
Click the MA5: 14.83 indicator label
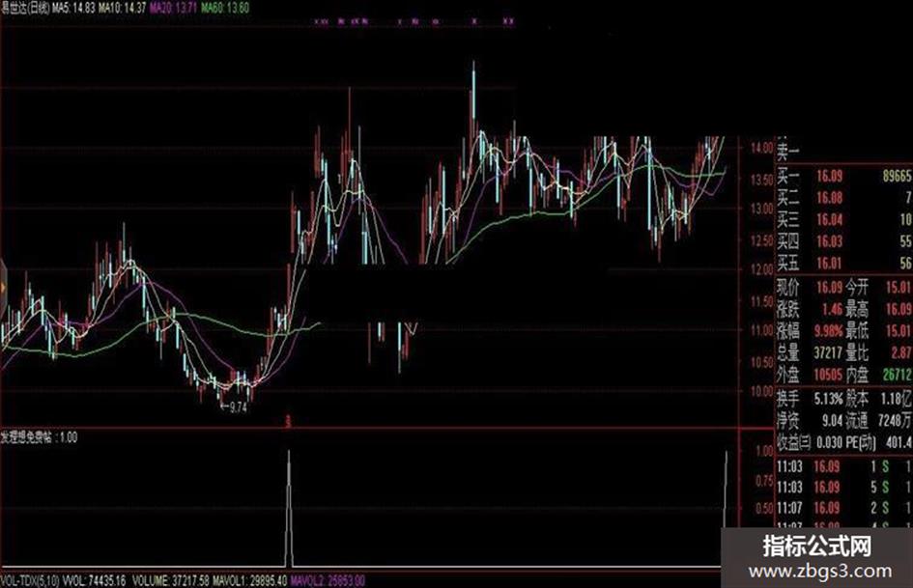74,8
